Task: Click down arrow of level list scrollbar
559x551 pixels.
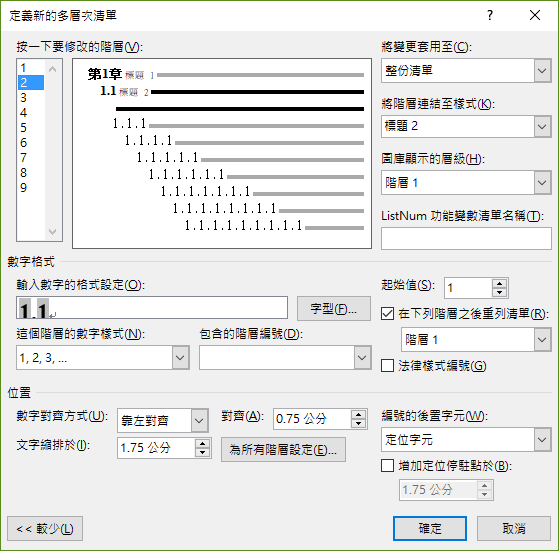Action: click(x=52, y=232)
